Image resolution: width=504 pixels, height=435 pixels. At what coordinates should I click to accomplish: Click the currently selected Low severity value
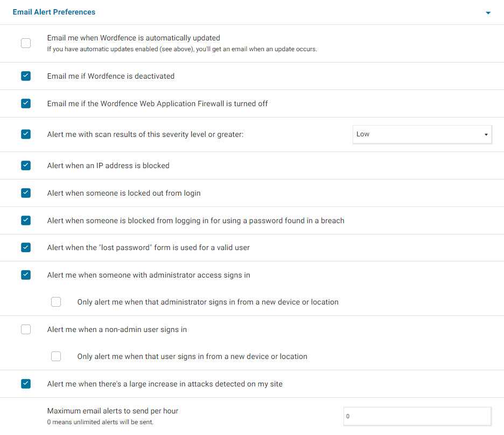362,134
